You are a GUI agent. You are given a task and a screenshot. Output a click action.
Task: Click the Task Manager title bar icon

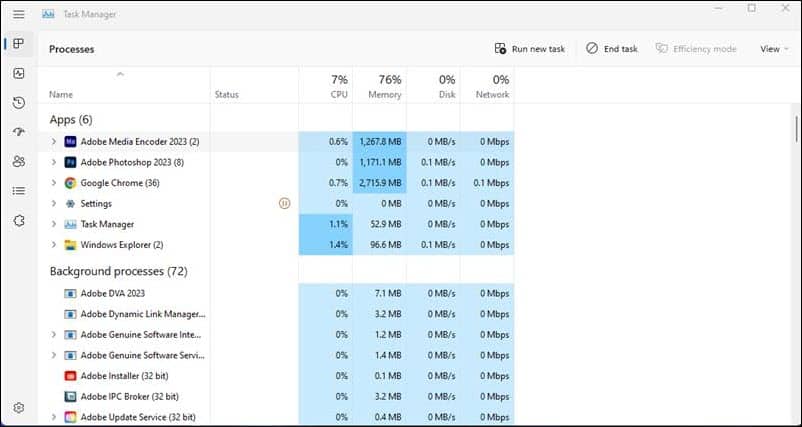pyautogui.click(x=48, y=14)
